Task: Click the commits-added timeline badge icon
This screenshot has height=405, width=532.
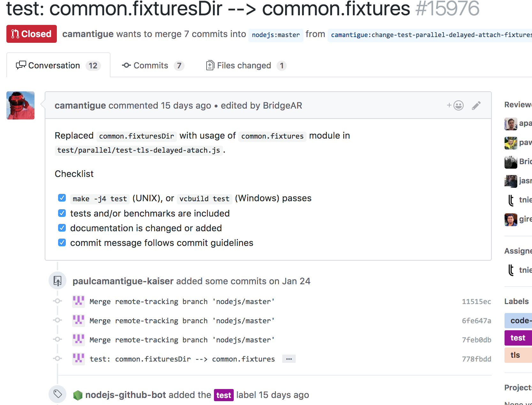Action: (x=57, y=281)
